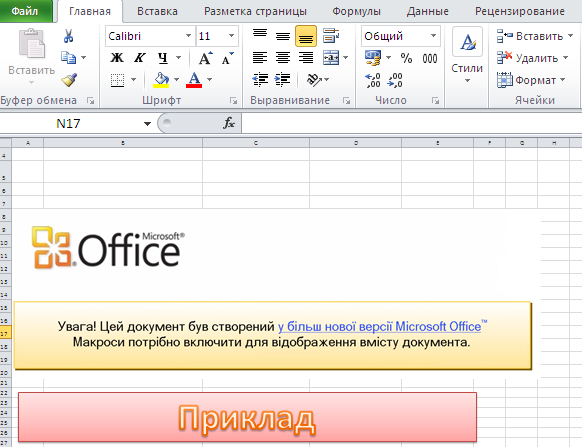Click the Increase Decimal icon

tap(373, 80)
